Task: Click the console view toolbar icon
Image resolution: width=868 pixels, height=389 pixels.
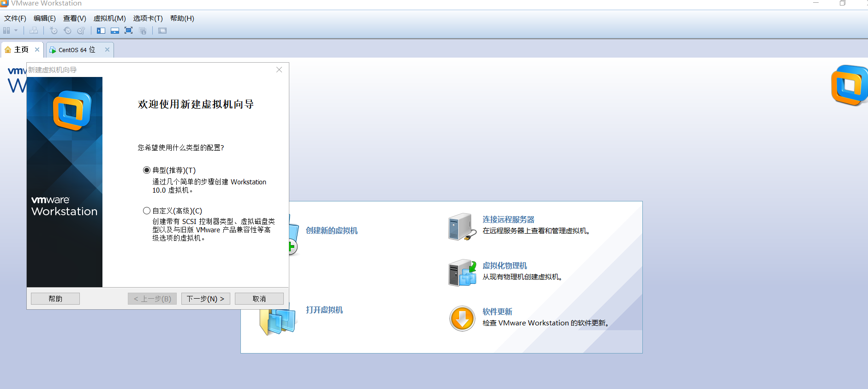Action: (162, 30)
